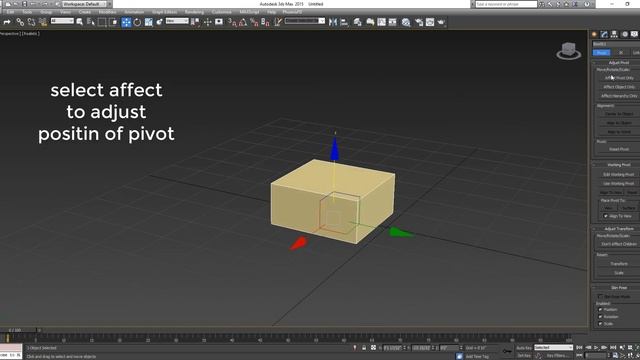Switch to the Display command panel tab
The image size is (640, 360).
click(x=634, y=35)
